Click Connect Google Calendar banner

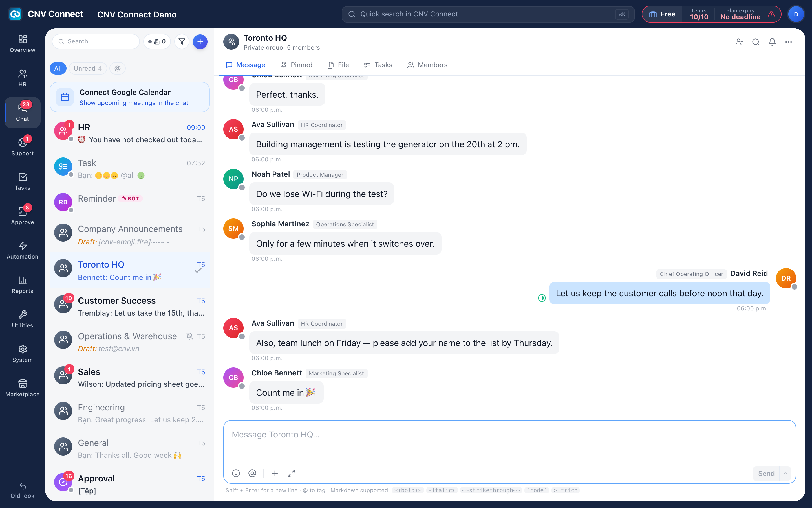tap(129, 97)
